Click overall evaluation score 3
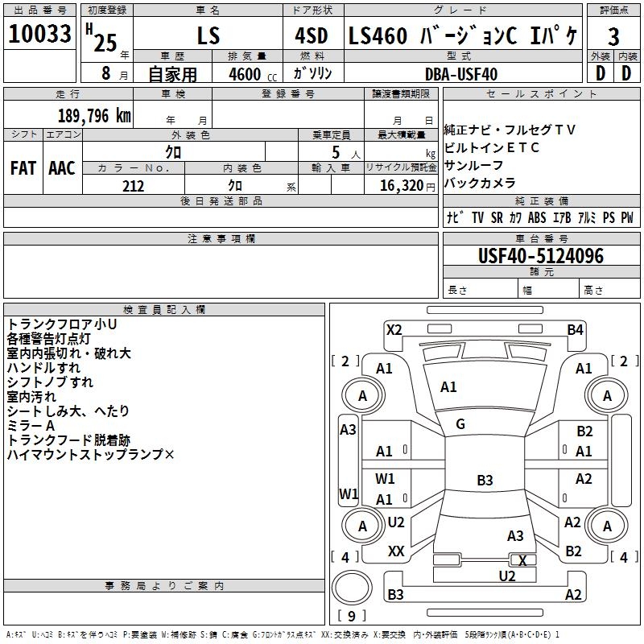Viewport: 644px width, 644px height. tap(613, 36)
